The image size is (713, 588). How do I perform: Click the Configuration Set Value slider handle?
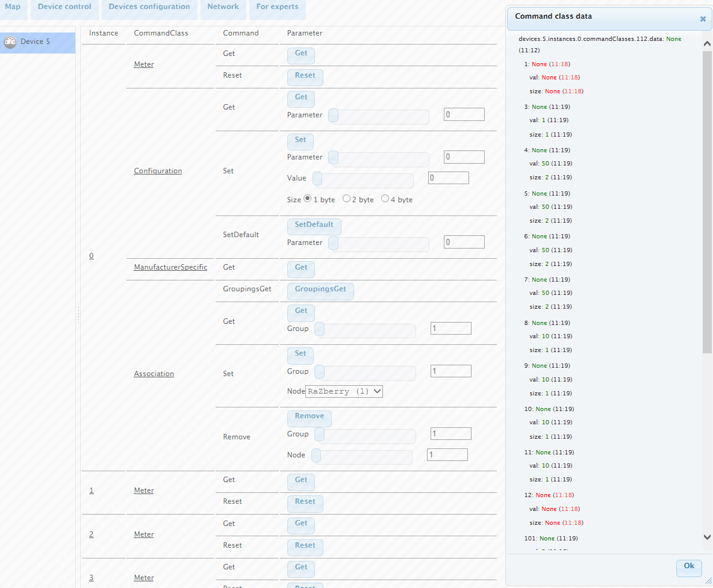317,179
